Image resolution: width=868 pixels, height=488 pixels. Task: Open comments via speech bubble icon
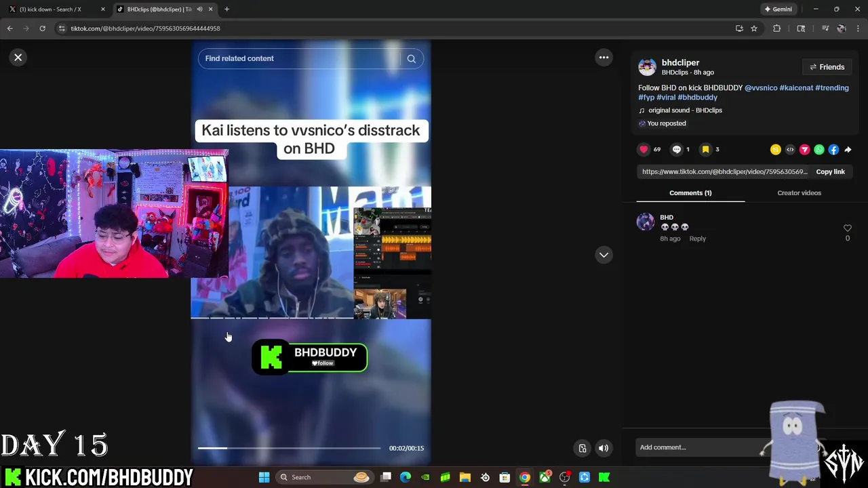coord(676,150)
